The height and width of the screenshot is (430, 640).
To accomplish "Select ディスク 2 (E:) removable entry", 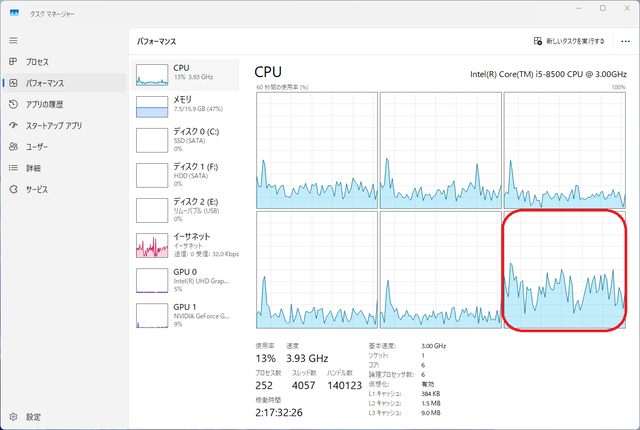I will coord(185,210).
